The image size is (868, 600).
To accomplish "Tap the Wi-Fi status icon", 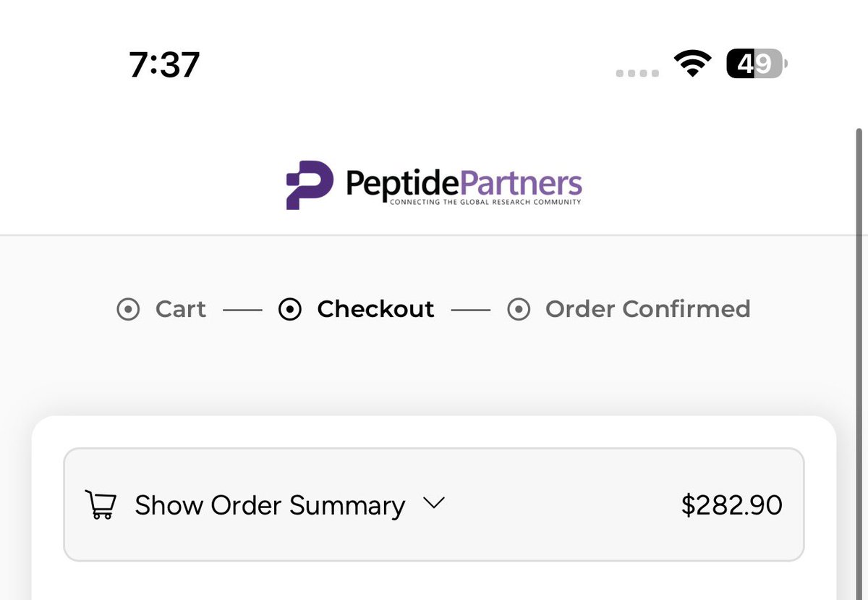I will (692, 64).
